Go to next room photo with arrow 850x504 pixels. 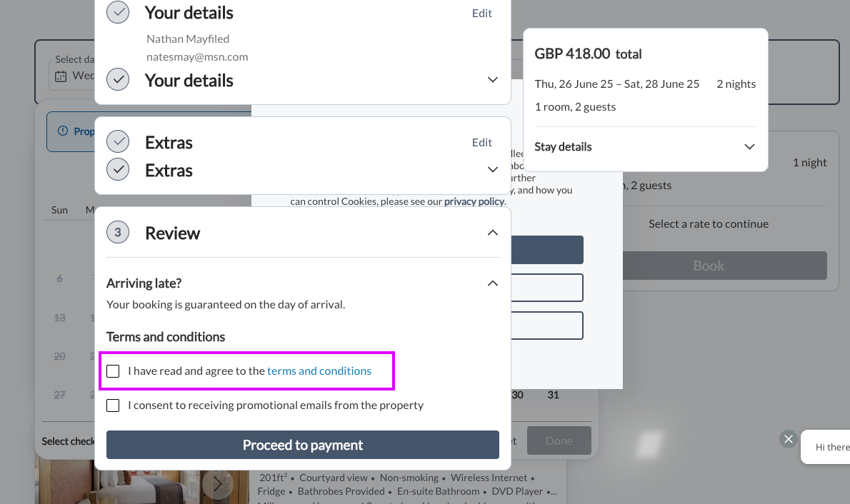pos(217,484)
